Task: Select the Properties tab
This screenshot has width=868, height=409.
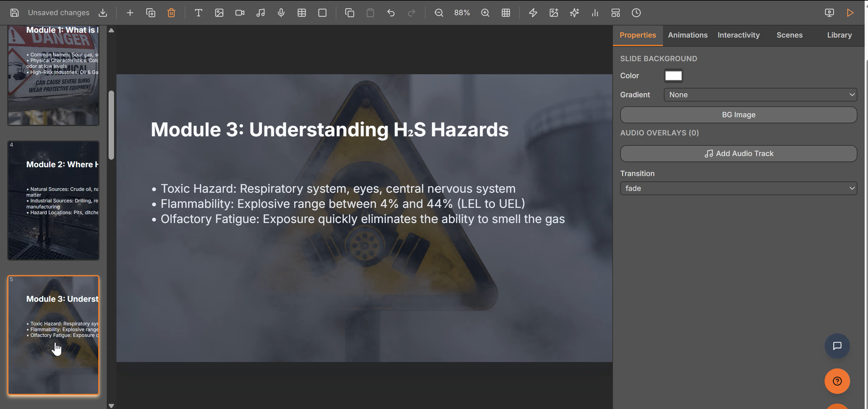Action: tap(638, 35)
